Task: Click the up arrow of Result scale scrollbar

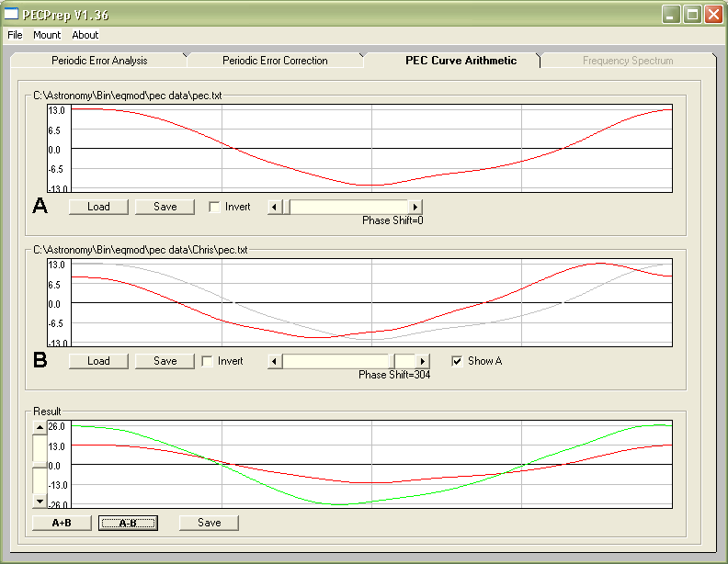Action: tap(39, 427)
